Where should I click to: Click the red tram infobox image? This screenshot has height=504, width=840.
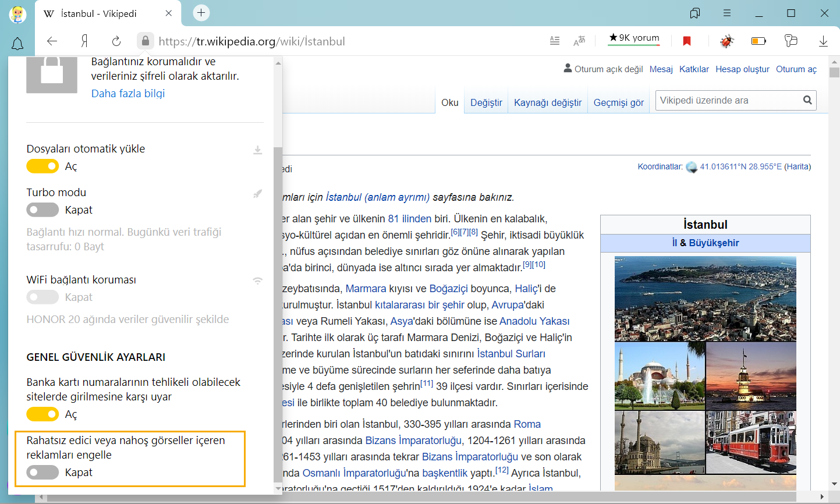pos(751,442)
